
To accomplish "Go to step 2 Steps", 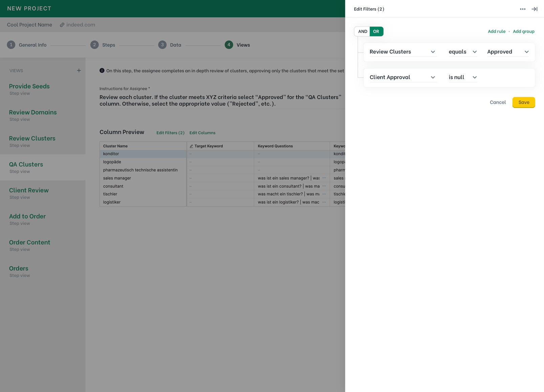I will (103, 45).
